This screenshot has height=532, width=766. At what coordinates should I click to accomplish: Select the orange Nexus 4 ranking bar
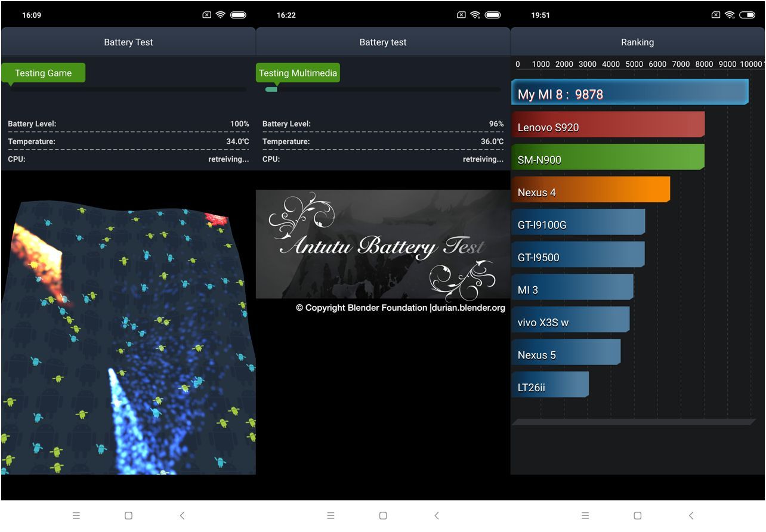[x=591, y=190]
